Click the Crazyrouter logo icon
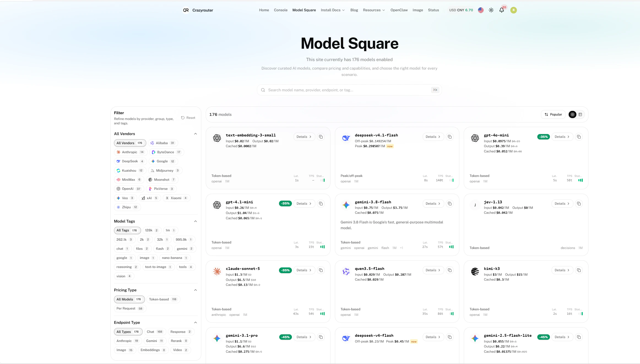This screenshot has width=640, height=364. pos(186,10)
